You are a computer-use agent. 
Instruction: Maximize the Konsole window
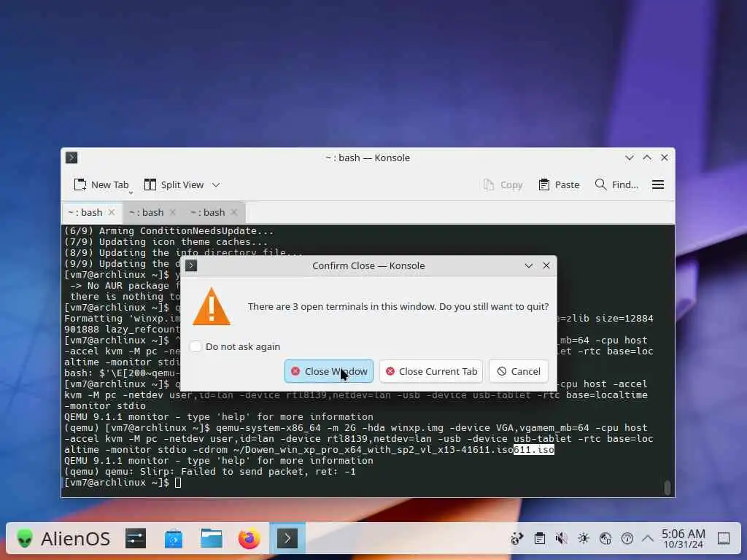(647, 157)
